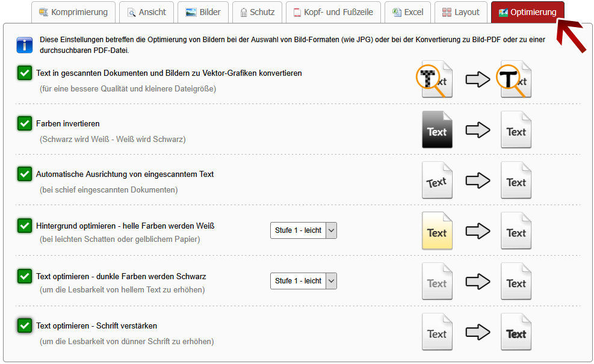Click the skewed Text document preview icon
This screenshot has height=364, width=594.
[x=437, y=180]
